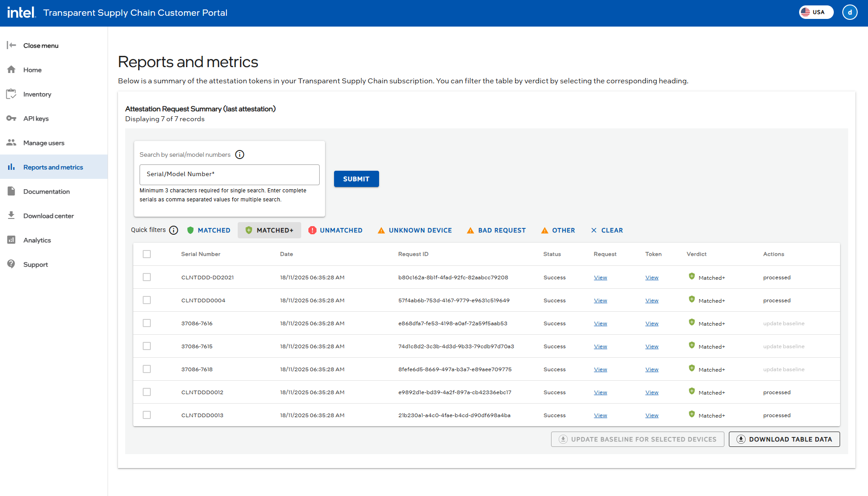Click serial number CLNTDDD0013 text

[202, 415]
